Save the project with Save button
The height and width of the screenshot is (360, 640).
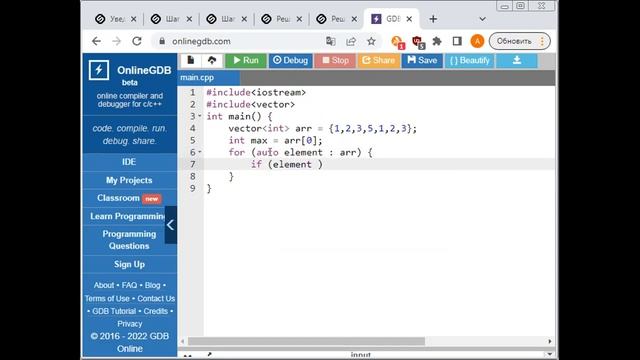click(422, 60)
